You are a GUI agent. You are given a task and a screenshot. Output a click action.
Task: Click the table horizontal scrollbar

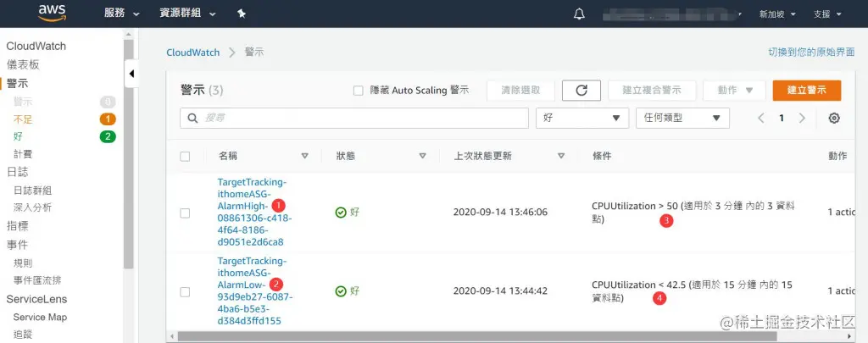pos(477,336)
